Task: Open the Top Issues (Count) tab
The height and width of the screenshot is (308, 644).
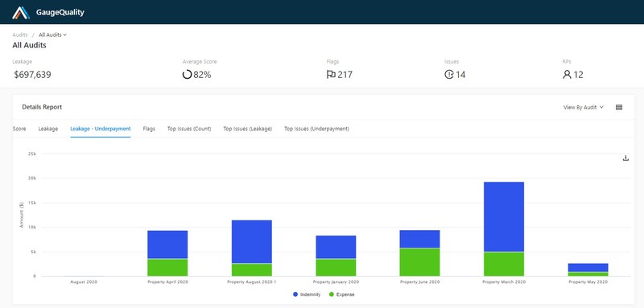Action: [189, 129]
